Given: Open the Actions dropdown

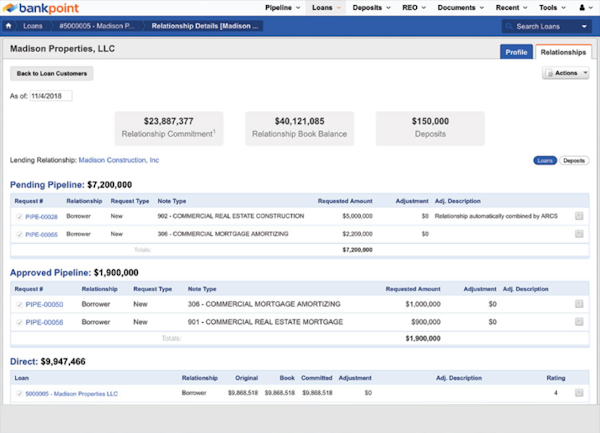Looking at the screenshot, I should coord(565,73).
